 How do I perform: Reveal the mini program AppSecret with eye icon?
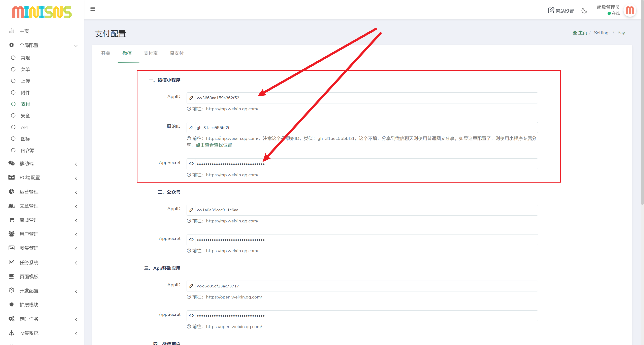[x=191, y=164]
